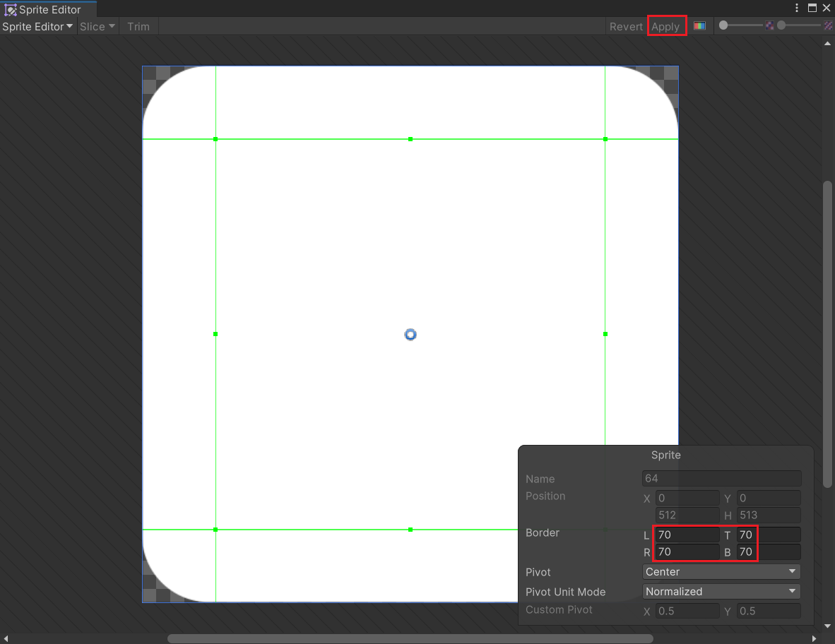Click the checker icon after the mip slider
This screenshot has width=835, height=644.
pyautogui.click(x=828, y=25)
